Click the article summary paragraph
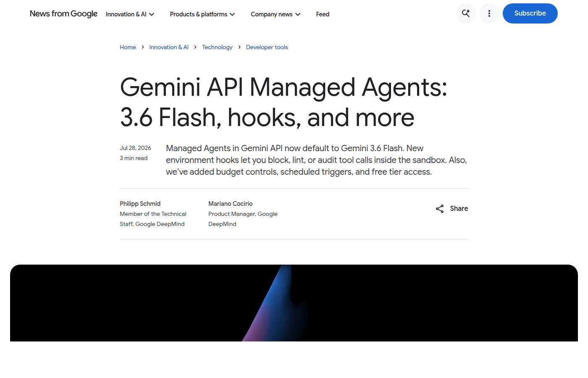Image resolution: width=588 pixels, height=378 pixels. click(317, 160)
